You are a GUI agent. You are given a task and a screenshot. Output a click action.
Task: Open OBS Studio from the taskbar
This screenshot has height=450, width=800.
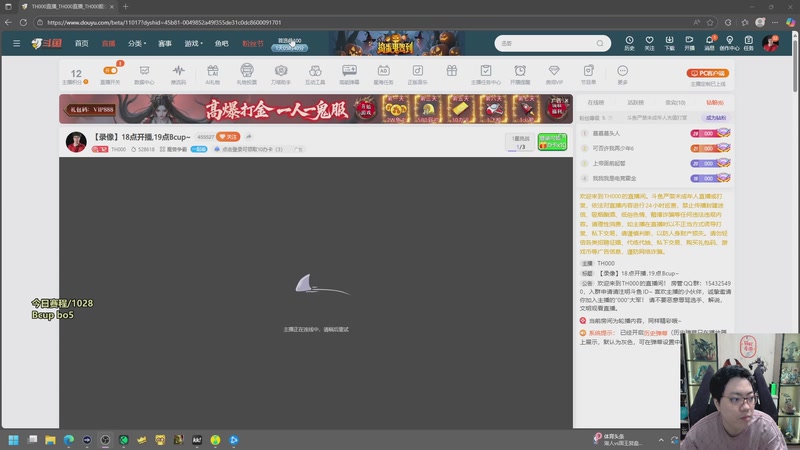tap(105, 440)
